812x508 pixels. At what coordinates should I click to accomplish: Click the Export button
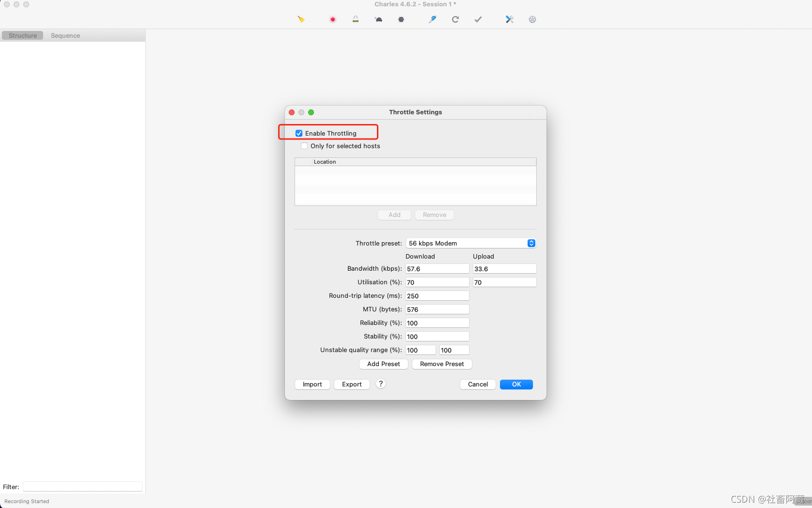pos(352,384)
